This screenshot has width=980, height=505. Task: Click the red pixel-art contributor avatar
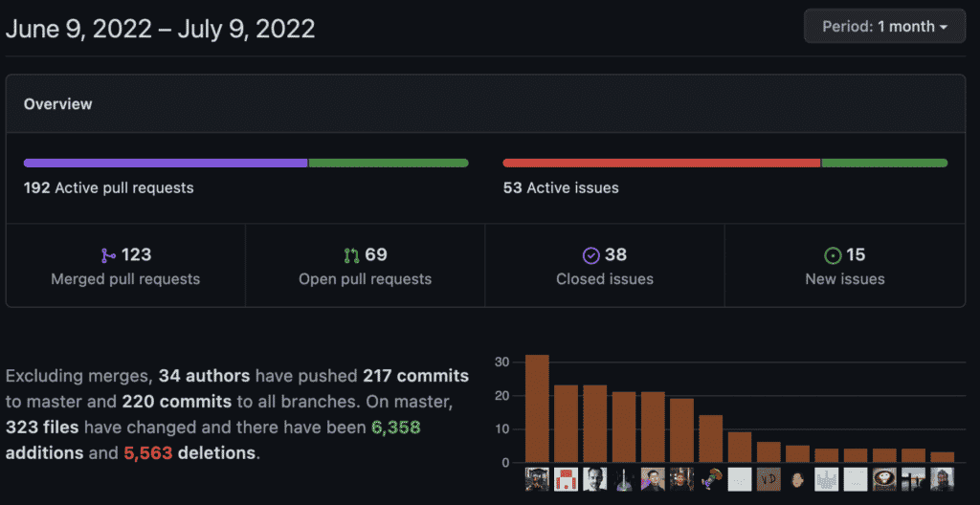pos(566,478)
